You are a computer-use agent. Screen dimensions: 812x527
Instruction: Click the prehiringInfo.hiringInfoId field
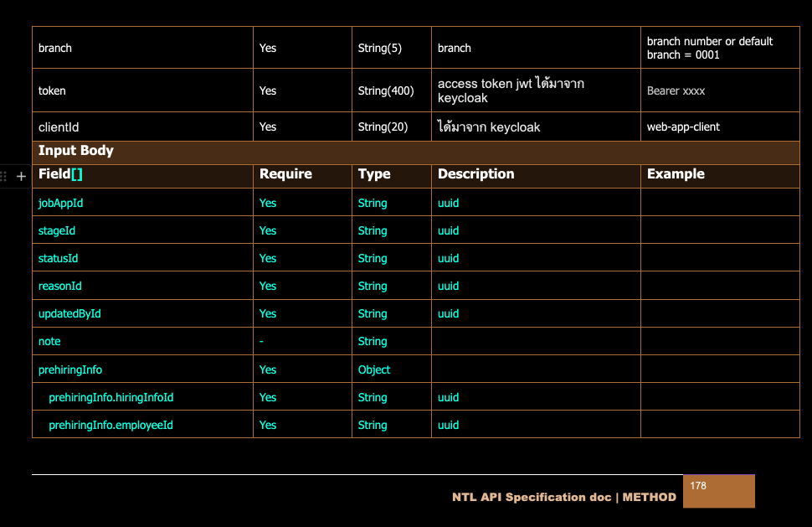pos(110,397)
